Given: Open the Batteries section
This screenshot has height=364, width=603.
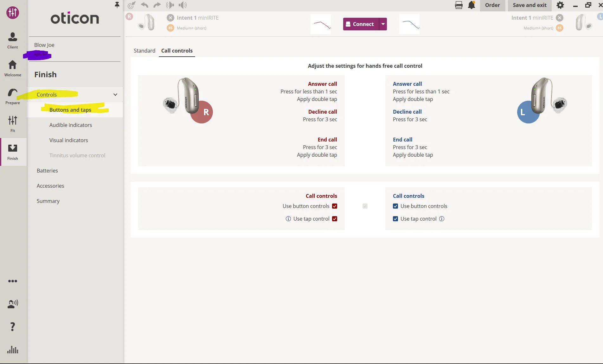Looking at the screenshot, I should coord(47,171).
